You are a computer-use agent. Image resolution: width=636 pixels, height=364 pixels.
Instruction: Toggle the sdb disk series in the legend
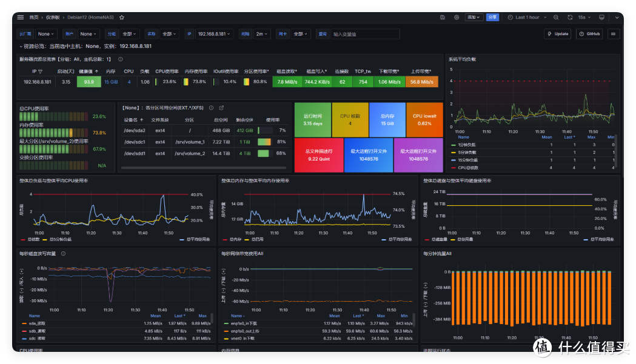point(37,331)
